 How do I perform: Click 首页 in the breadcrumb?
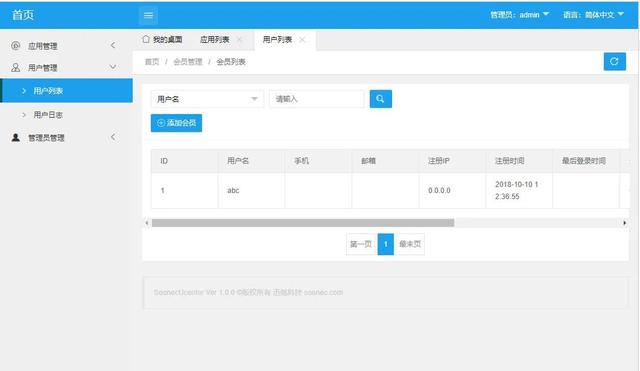152,62
